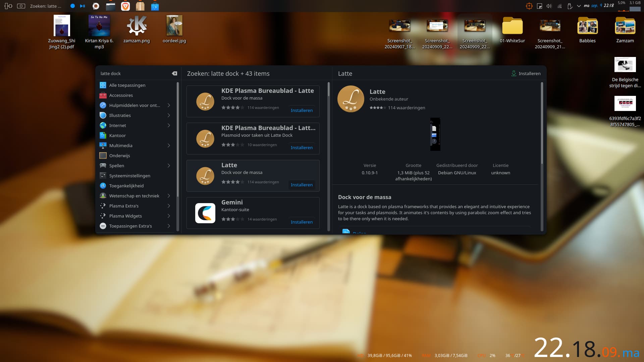Select the 01-WhiteSur folder on desktop
This screenshot has height=362, width=644.
(512, 30)
